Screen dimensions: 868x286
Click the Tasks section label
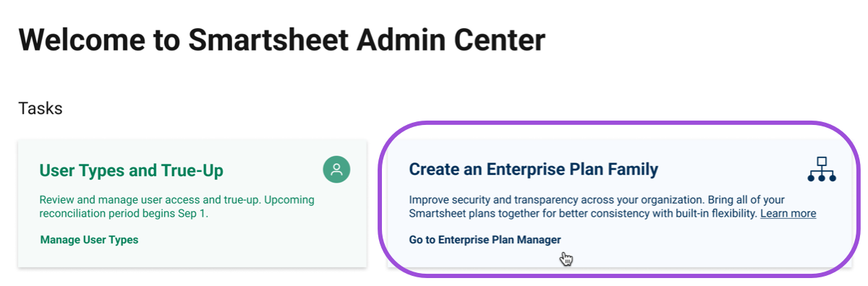coord(40,108)
